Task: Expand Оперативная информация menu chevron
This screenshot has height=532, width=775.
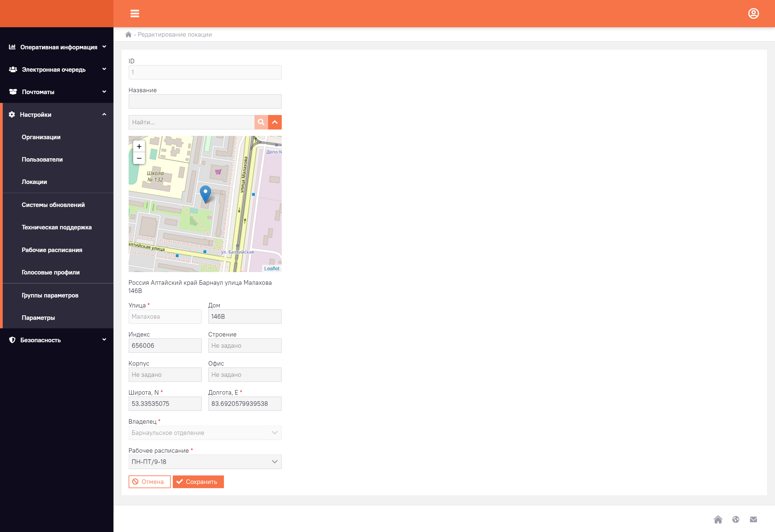Action: point(104,47)
